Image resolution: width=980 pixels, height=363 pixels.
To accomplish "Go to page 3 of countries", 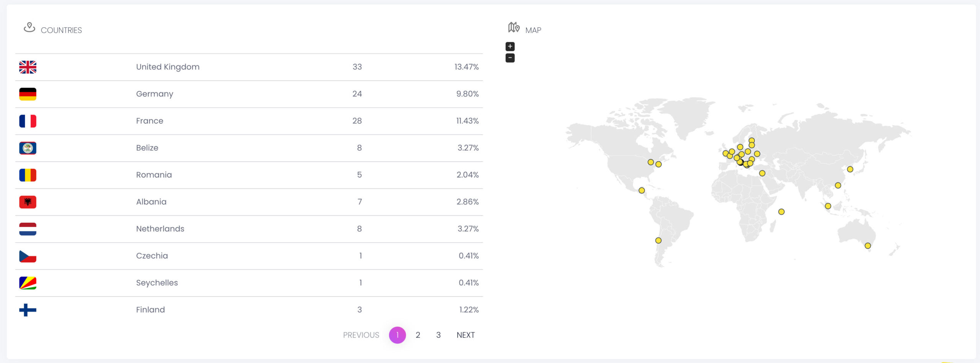I will pos(438,335).
